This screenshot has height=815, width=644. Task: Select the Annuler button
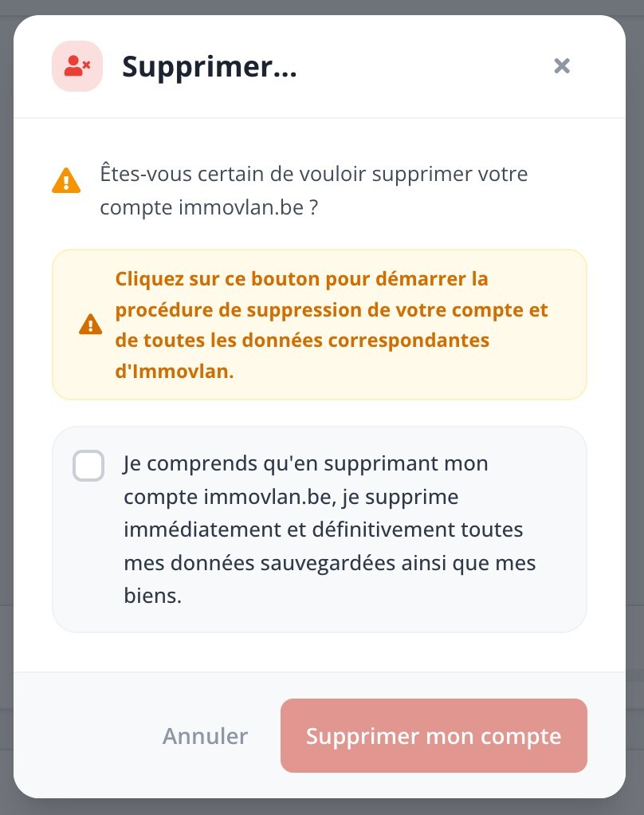click(205, 735)
